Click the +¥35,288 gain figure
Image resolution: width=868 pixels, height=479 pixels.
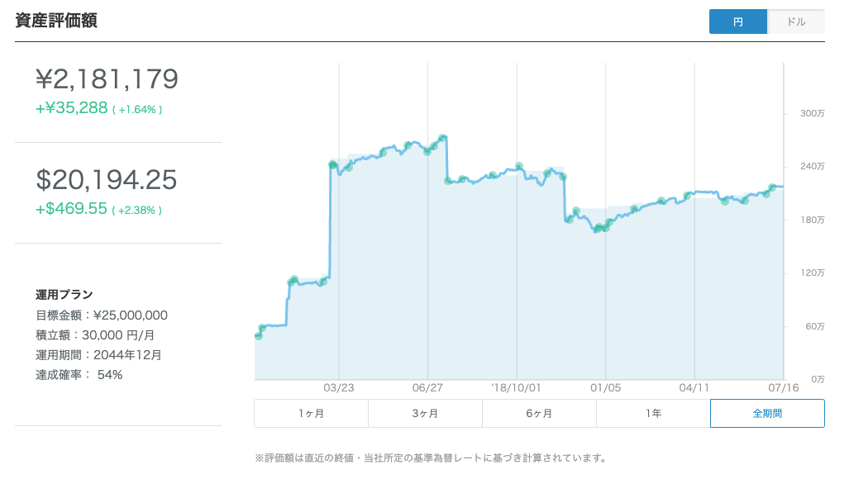pos(71,108)
